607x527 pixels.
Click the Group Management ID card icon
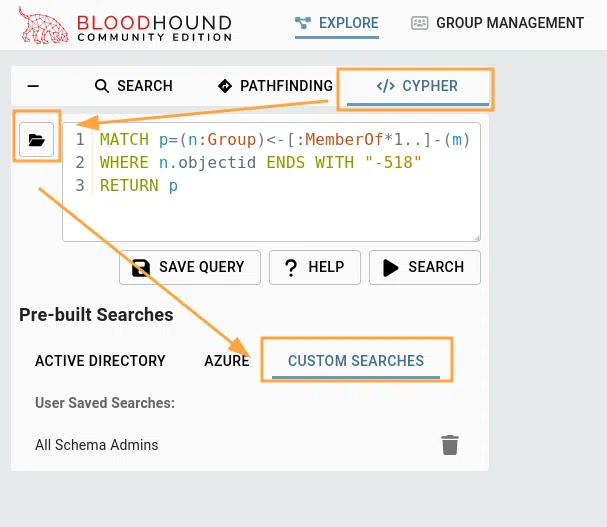click(420, 23)
